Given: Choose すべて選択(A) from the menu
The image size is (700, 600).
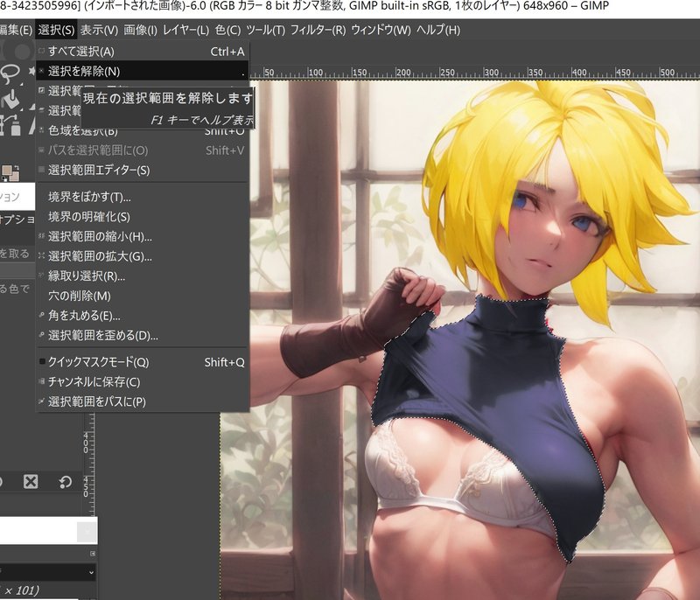Looking at the screenshot, I should click(x=142, y=52).
